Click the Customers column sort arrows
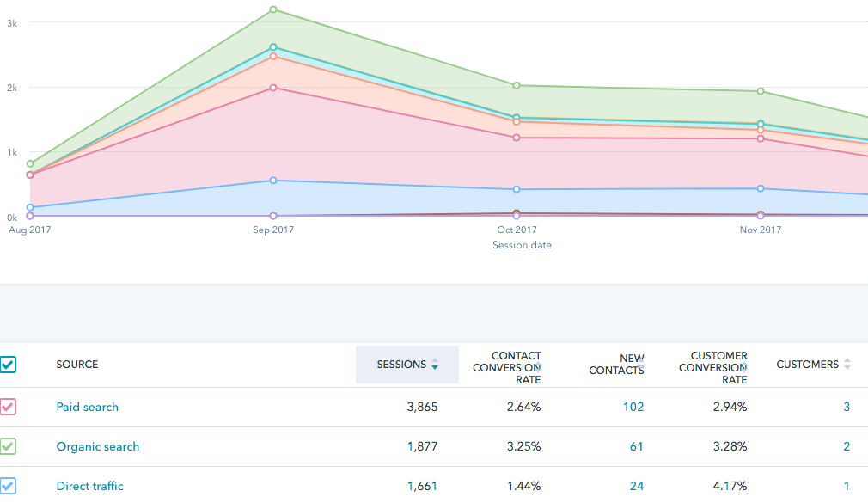The width and height of the screenshot is (868, 503). point(847,364)
